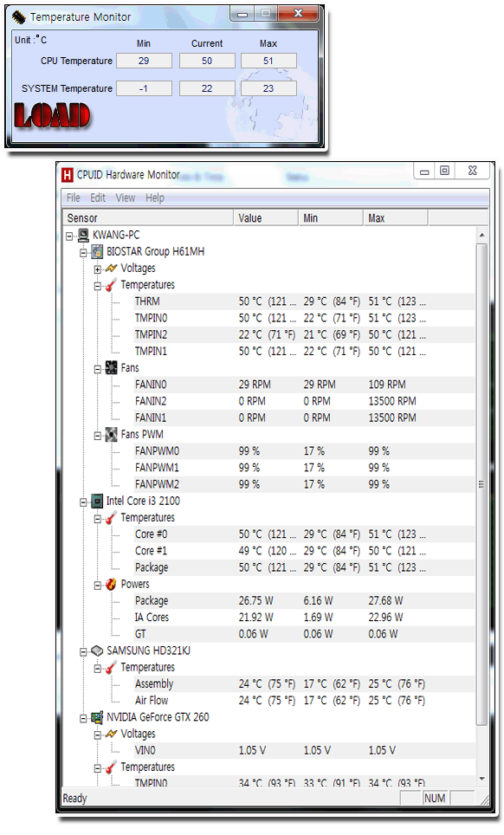Image resolution: width=504 pixels, height=835 pixels.
Task: Click the 13500 RPM value for FANIN2
Action: pos(392,401)
